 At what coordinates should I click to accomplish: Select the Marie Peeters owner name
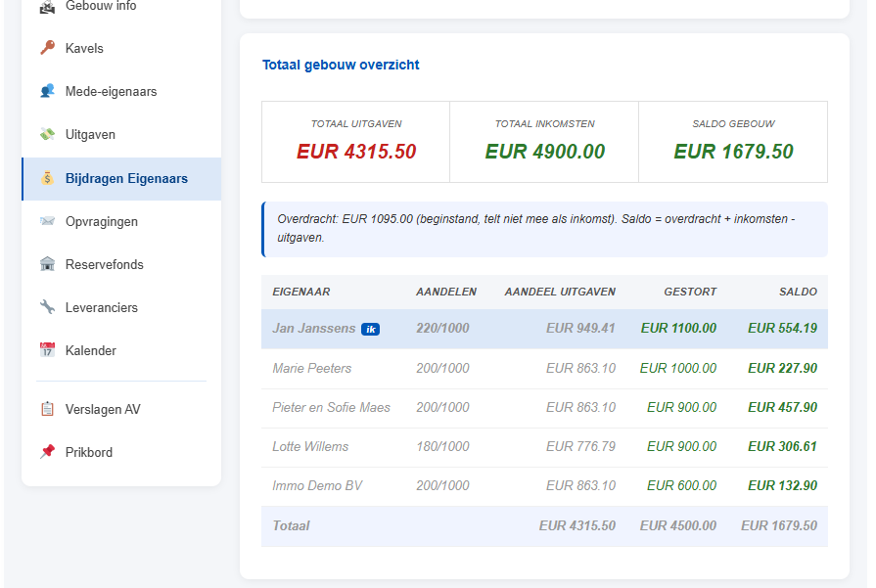pyautogui.click(x=312, y=369)
